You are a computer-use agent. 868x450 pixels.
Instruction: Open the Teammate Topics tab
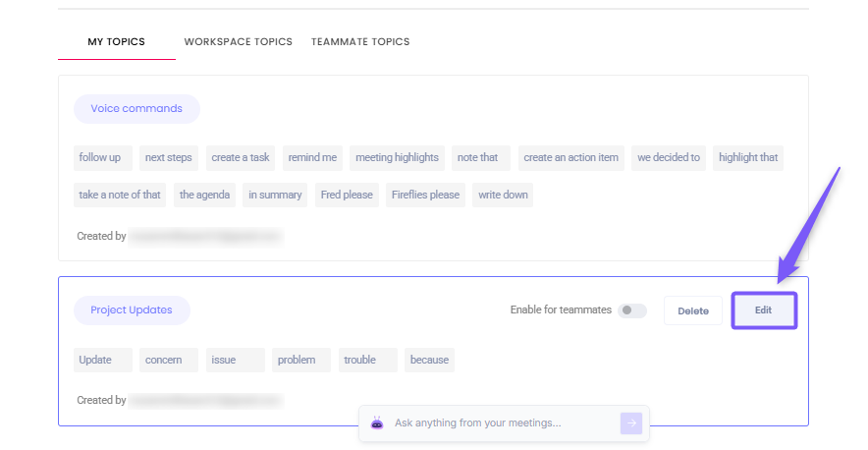coord(360,42)
